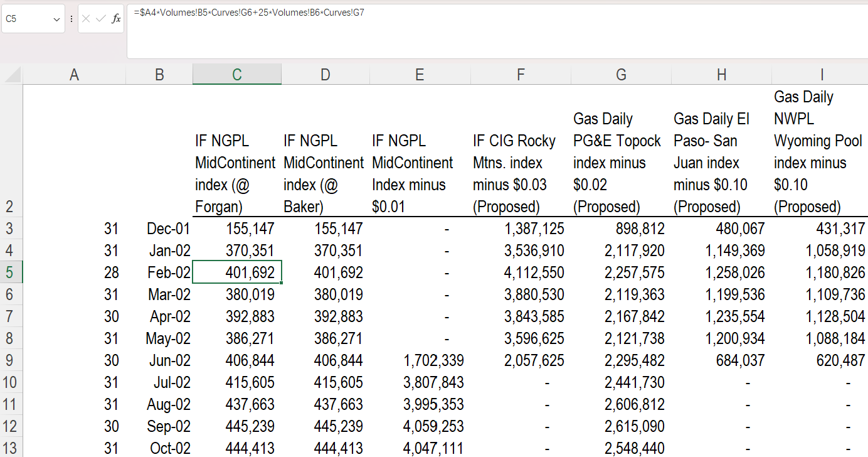Select column C header
This screenshot has height=457, width=868.
coord(236,75)
